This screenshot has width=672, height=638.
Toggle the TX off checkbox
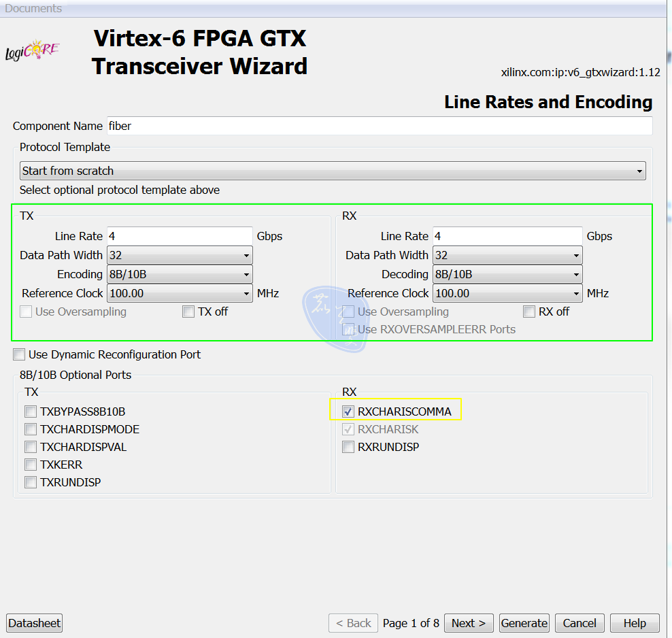pos(188,312)
